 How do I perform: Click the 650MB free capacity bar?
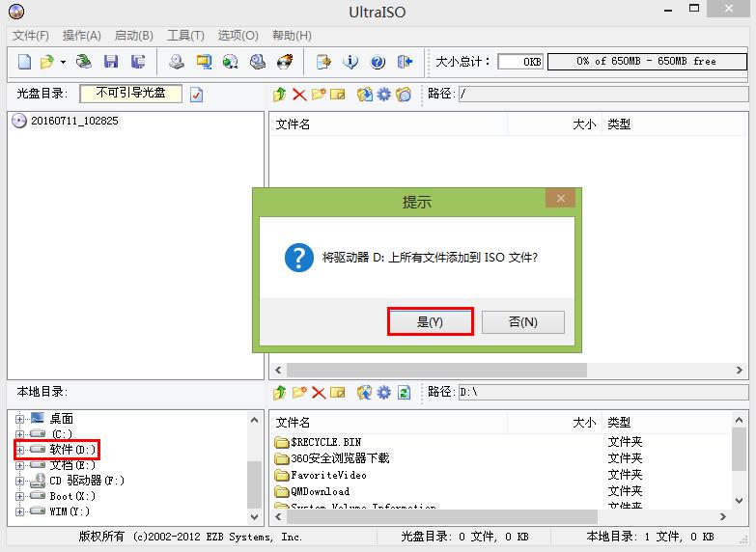click(x=647, y=62)
